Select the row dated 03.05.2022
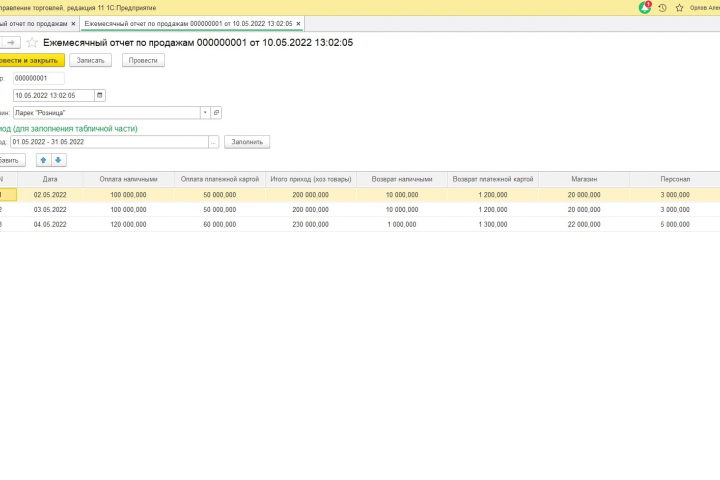720x480 pixels. pyautogui.click(x=360, y=209)
